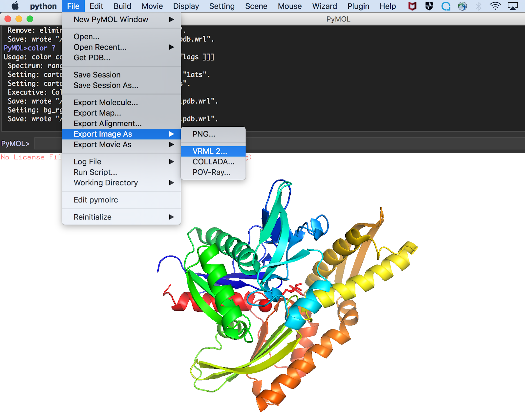Choose Open... from the File menu
Viewport: 525px width, 420px height.
[x=121, y=37]
